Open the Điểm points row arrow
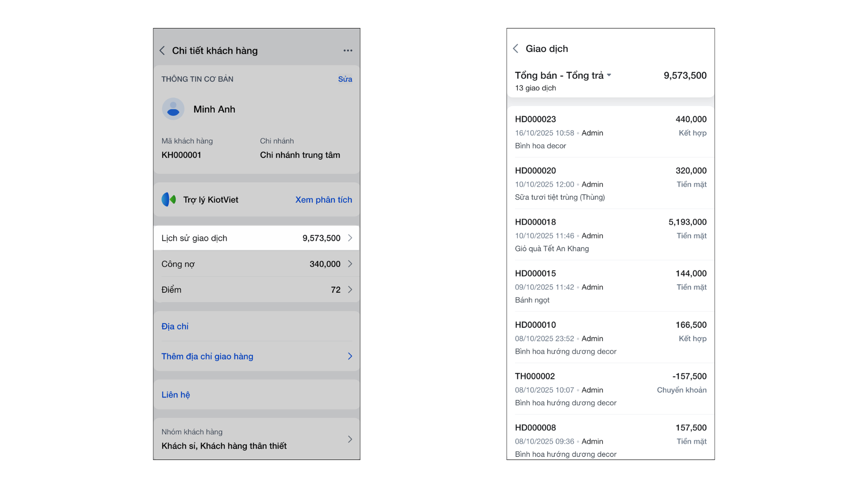The image size is (868, 488). point(350,290)
